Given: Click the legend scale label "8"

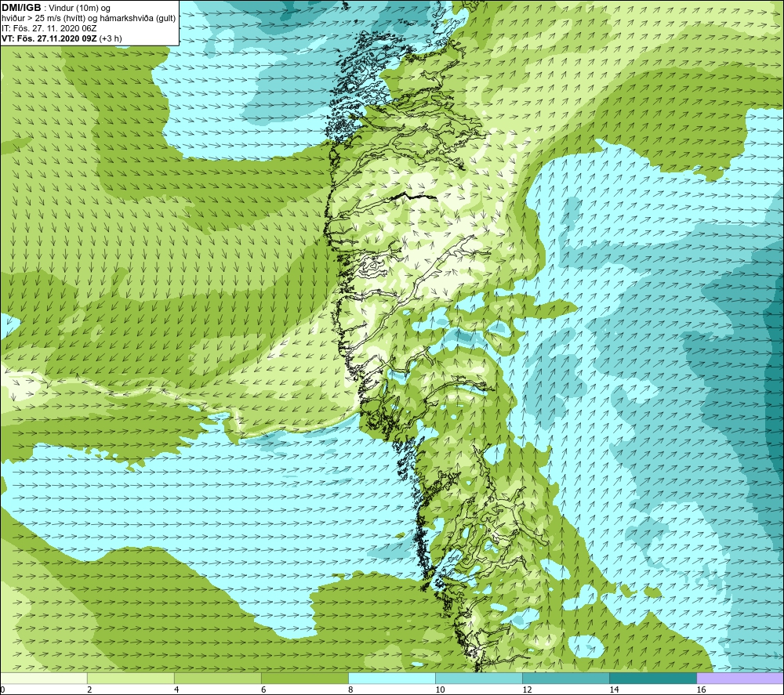Looking at the screenshot, I should (x=350, y=690).
